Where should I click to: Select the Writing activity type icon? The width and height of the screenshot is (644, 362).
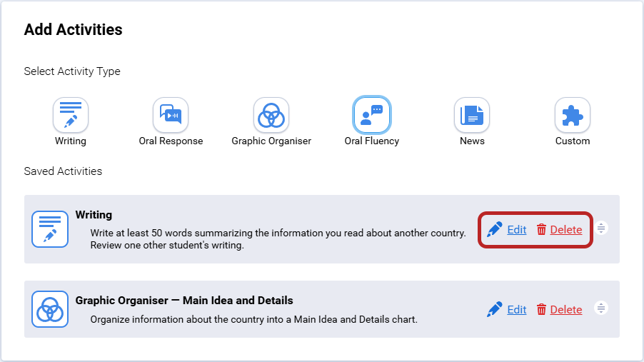point(71,115)
